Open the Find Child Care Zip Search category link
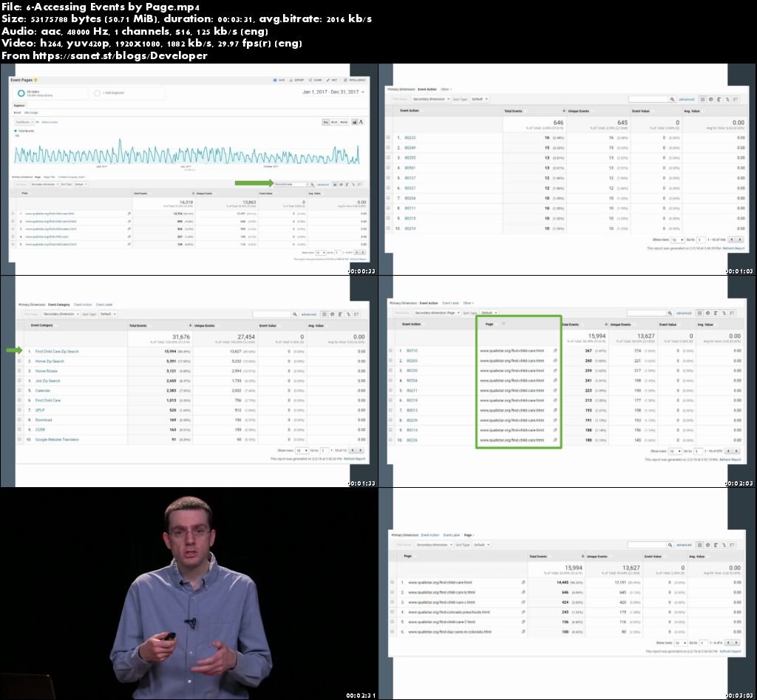 pyautogui.click(x=56, y=351)
